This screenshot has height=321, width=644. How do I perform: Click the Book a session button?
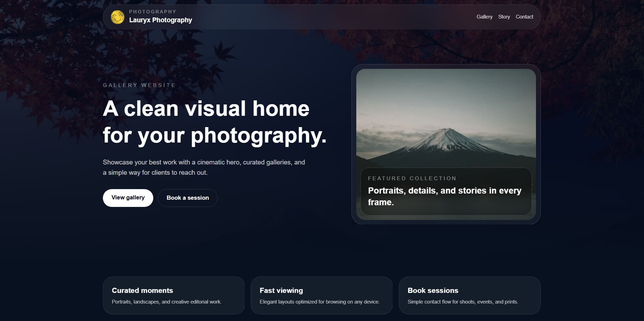(x=188, y=198)
